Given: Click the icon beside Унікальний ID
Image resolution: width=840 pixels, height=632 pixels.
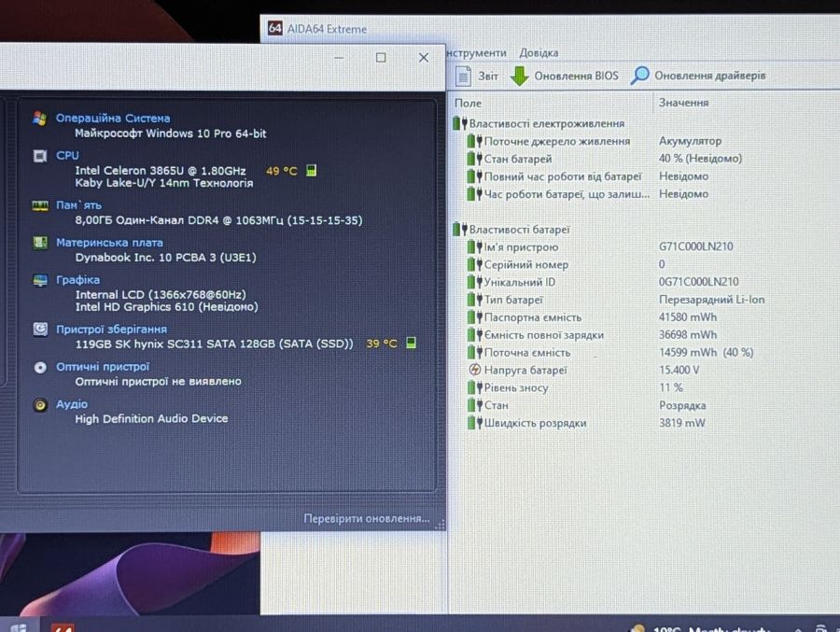Looking at the screenshot, I should click(x=474, y=282).
